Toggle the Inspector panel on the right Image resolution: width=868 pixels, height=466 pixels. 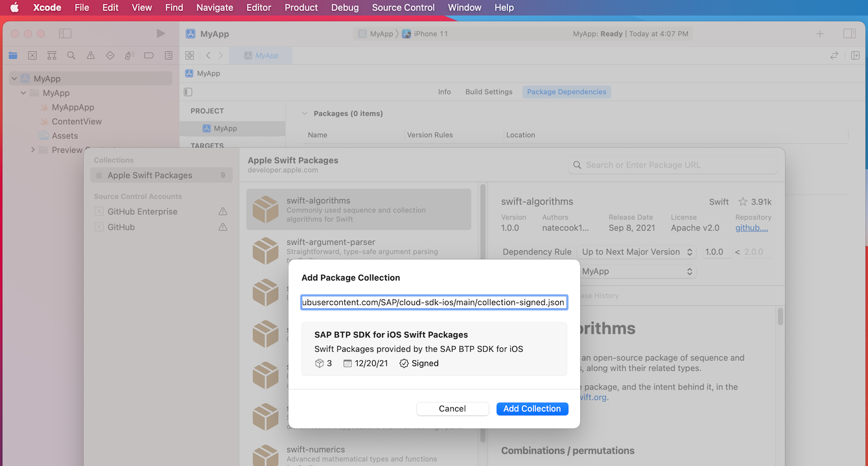pos(849,34)
